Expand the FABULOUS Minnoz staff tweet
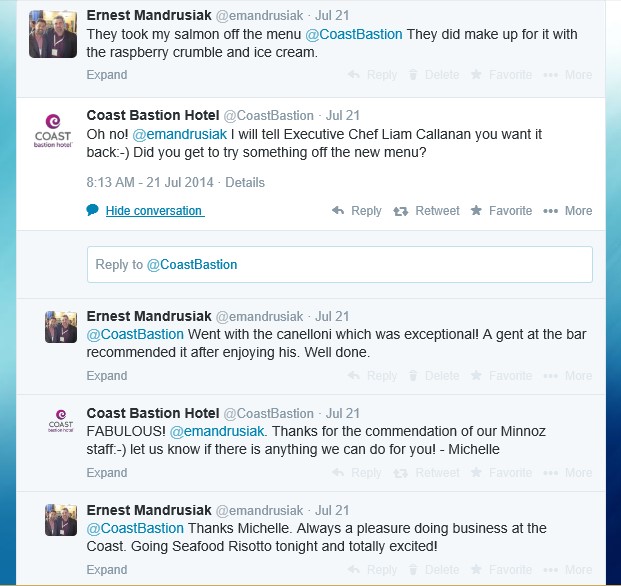Screen dimensions: 621x586 click(x=107, y=473)
